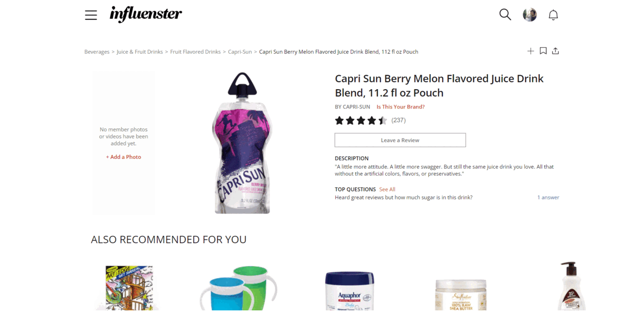Click the Capri Sun pouch product image
The width and height of the screenshot is (644, 312).
point(242,143)
